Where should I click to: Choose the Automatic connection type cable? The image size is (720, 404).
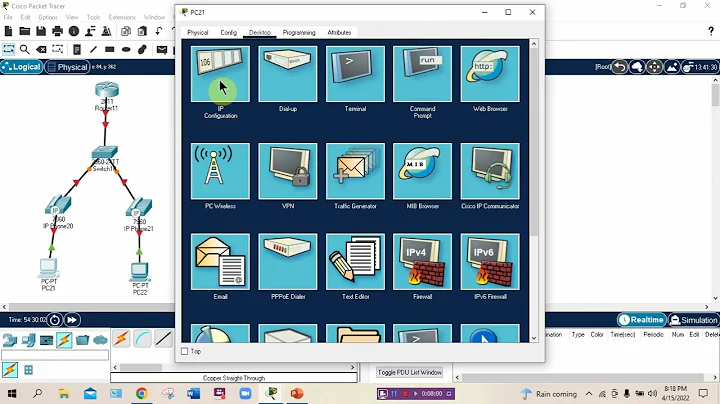(x=121, y=339)
